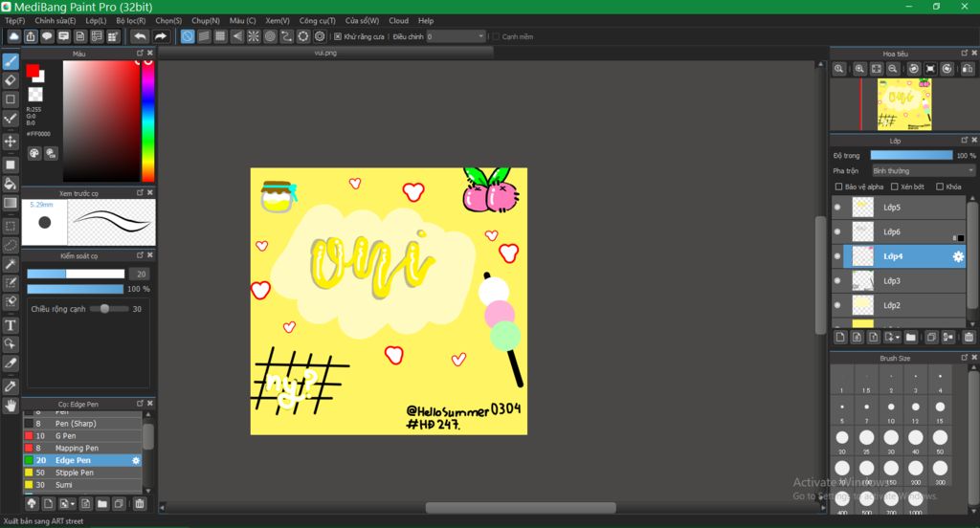Image resolution: width=980 pixels, height=528 pixels.
Task: Select the Mapping Pen brush
Action: 82,448
